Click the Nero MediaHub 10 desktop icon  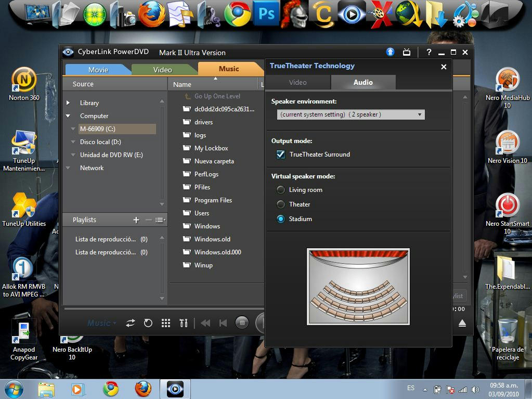[x=507, y=88]
